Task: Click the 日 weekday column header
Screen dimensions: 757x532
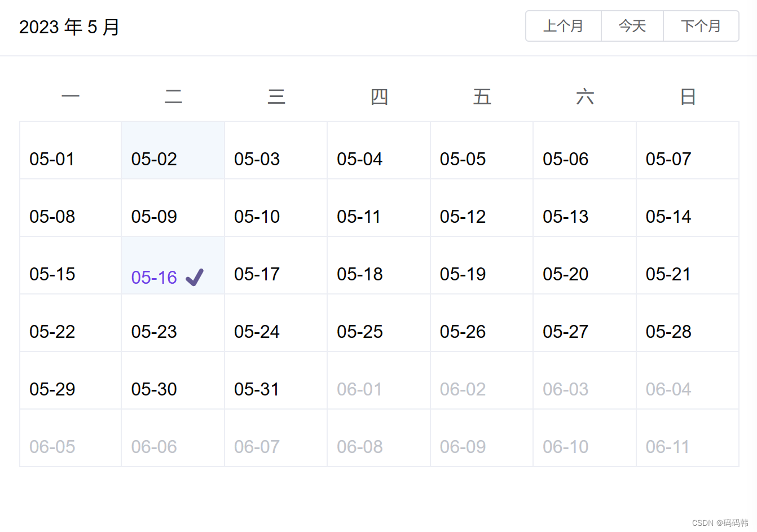Action: pyautogui.click(x=688, y=97)
